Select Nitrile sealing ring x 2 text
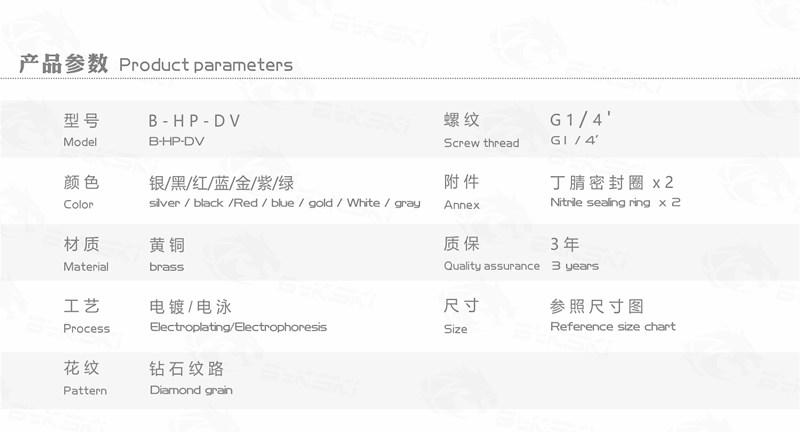 click(x=615, y=202)
